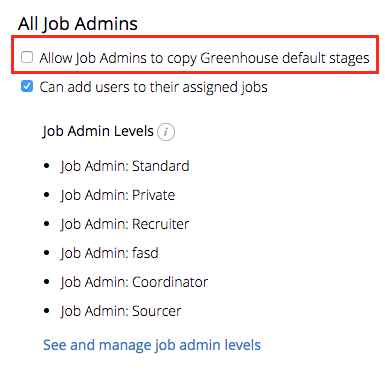Open the Job Admin: Standard level
Screen dimensions: 385x375
(x=125, y=166)
